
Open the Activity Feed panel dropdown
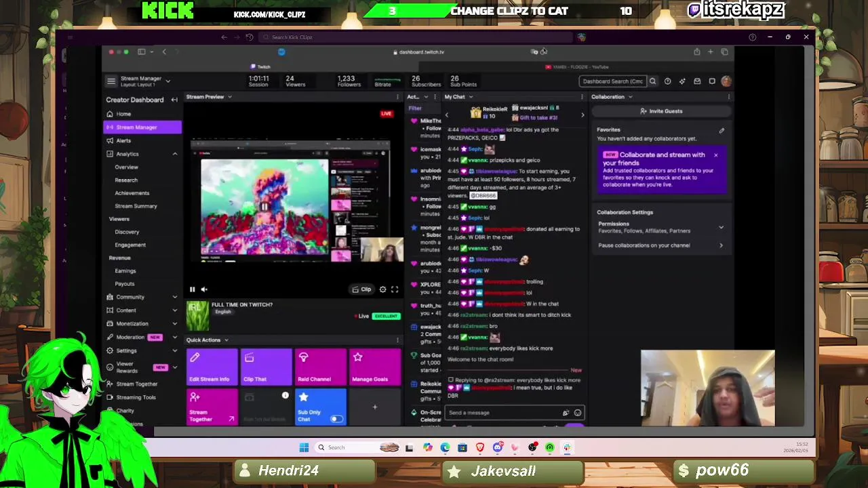[425, 97]
